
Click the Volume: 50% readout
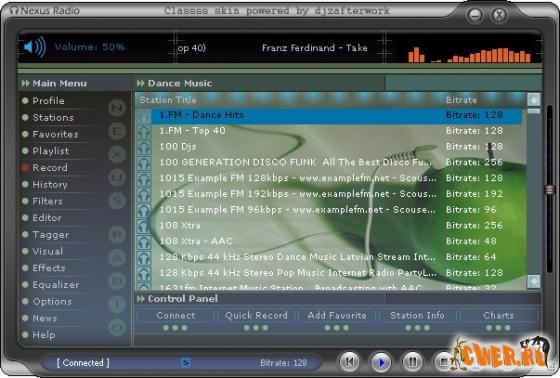click(90, 47)
